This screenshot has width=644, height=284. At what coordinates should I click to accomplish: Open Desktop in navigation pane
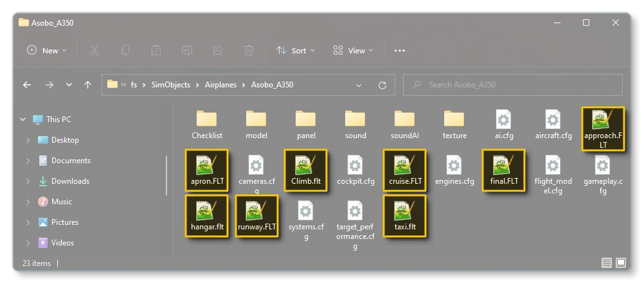[x=58, y=140]
